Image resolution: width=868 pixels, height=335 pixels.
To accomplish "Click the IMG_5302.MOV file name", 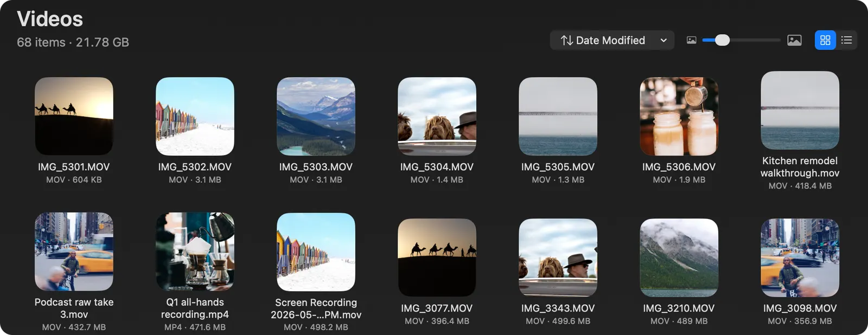I will (195, 167).
